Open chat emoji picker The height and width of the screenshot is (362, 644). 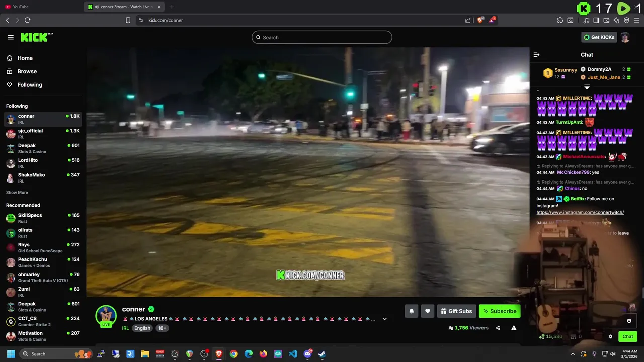tap(629, 321)
